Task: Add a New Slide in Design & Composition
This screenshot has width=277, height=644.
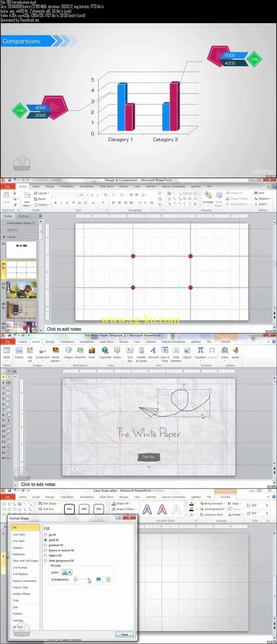Action: (27, 199)
